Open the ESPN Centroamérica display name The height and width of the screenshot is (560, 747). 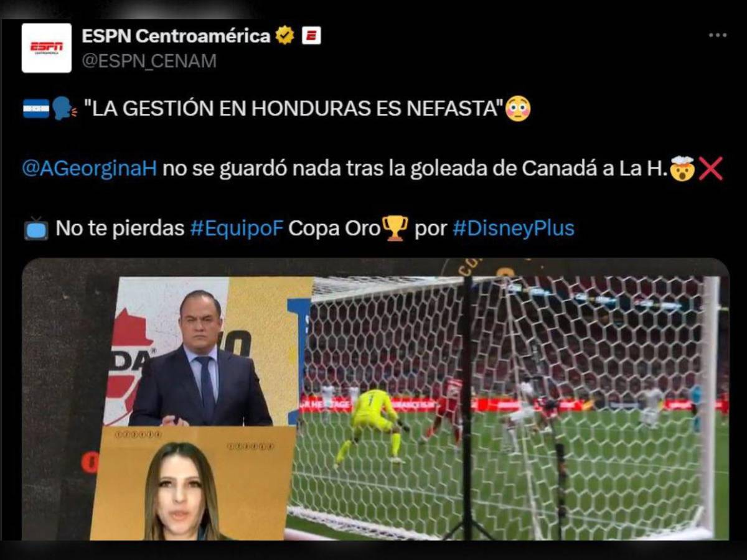point(176,36)
